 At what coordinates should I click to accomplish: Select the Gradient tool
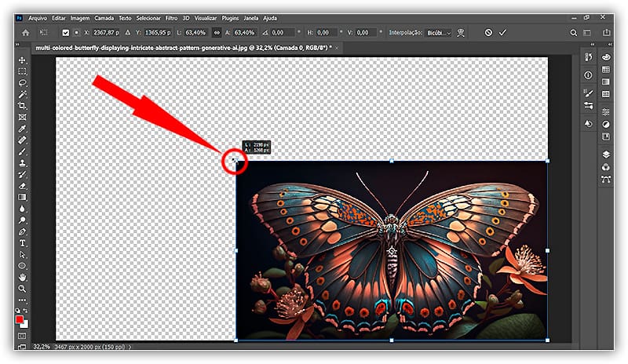point(23,198)
